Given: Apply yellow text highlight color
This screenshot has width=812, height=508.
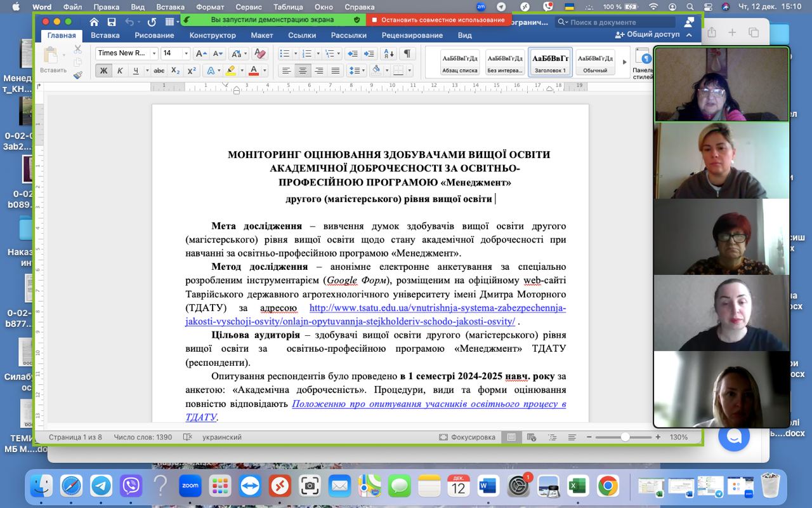Looking at the screenshot, I should [x=230, y=70].
